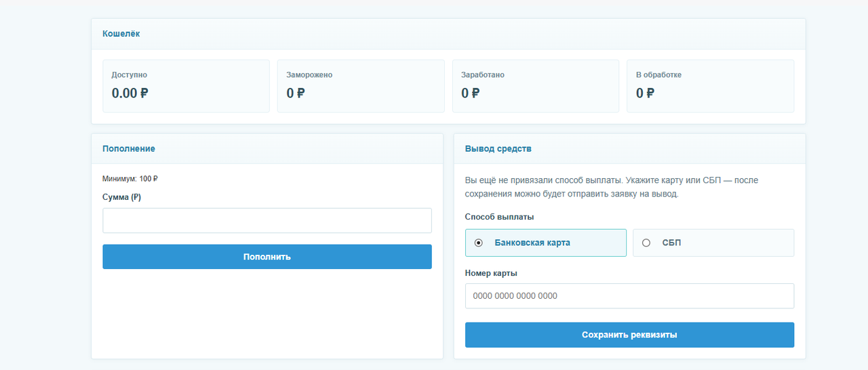This screenshot has height=370, width=868.
Task: Click the Номер карты input field
Action: click(629, 296)
